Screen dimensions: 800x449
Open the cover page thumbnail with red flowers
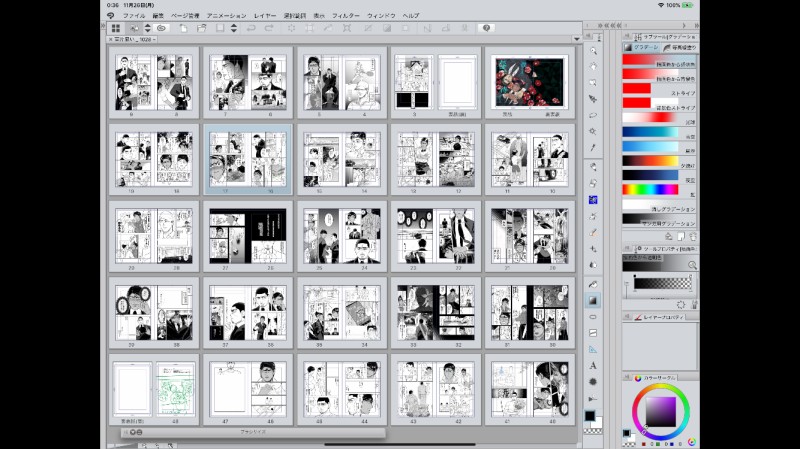[x=530, y=82]
